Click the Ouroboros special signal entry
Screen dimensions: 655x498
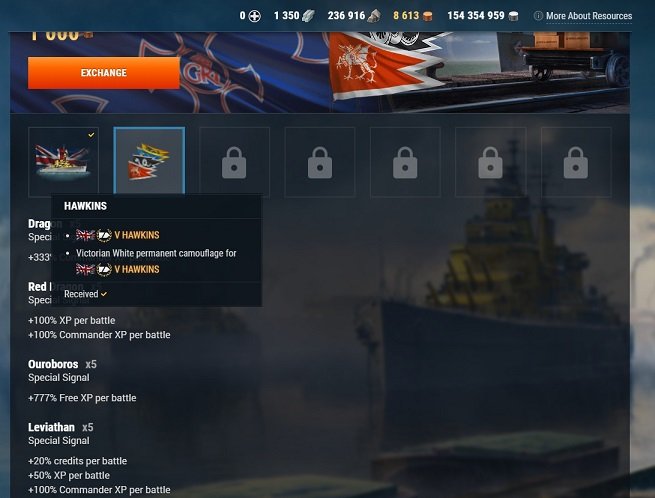pyautogui.click(x=82, y=380)
